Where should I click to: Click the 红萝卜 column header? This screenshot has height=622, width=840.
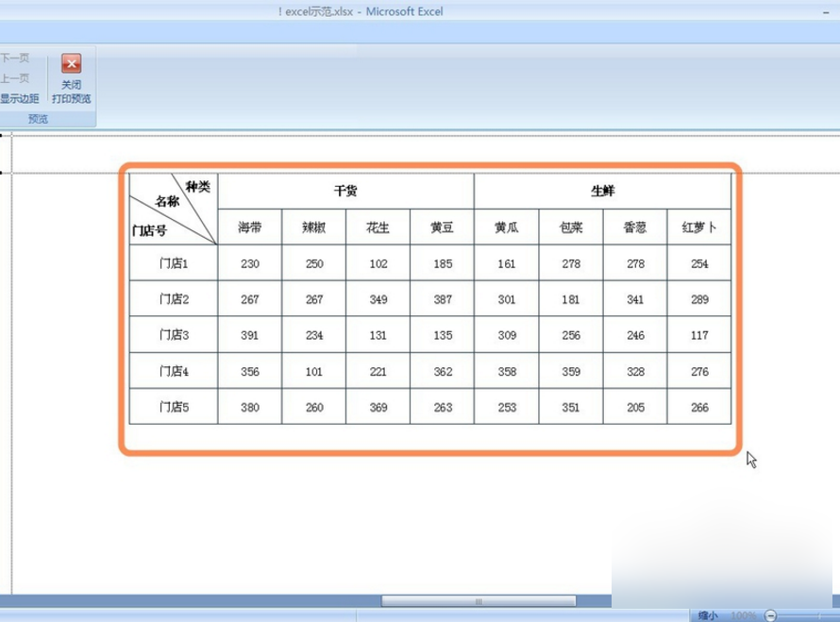click(x=699, y=227)
